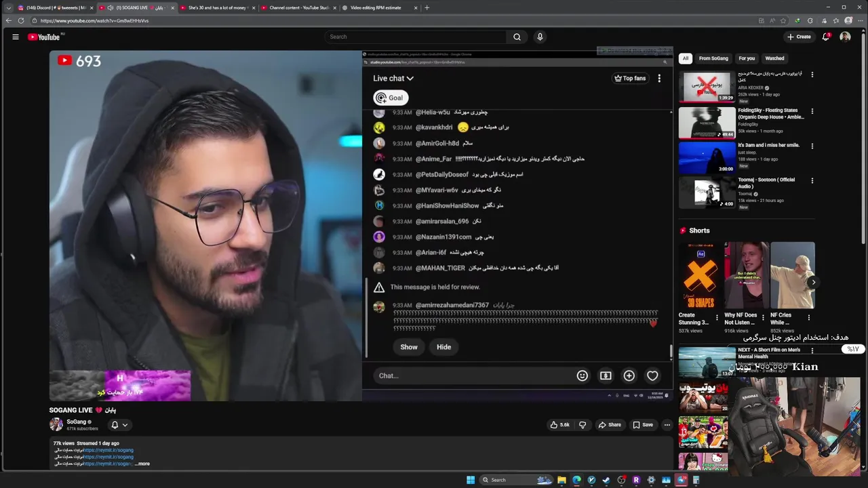Switch to Video editing RPM estimate tab

pos(380,7)
